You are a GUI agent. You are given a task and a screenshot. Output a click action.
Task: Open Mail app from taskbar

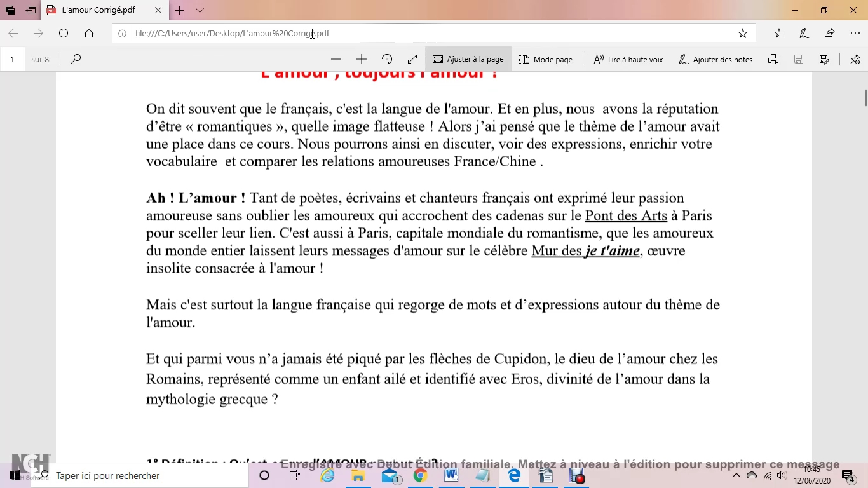(x=390, y=475)
